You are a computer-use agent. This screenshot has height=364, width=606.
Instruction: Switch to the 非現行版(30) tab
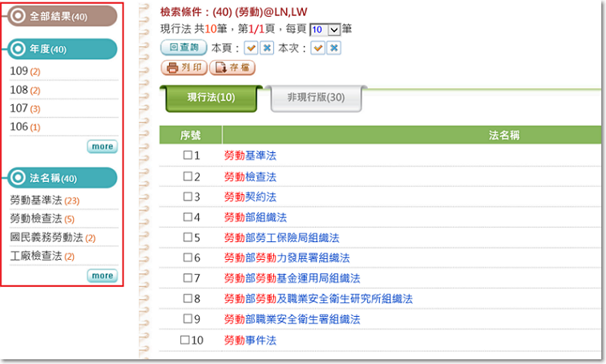(317, 98)
